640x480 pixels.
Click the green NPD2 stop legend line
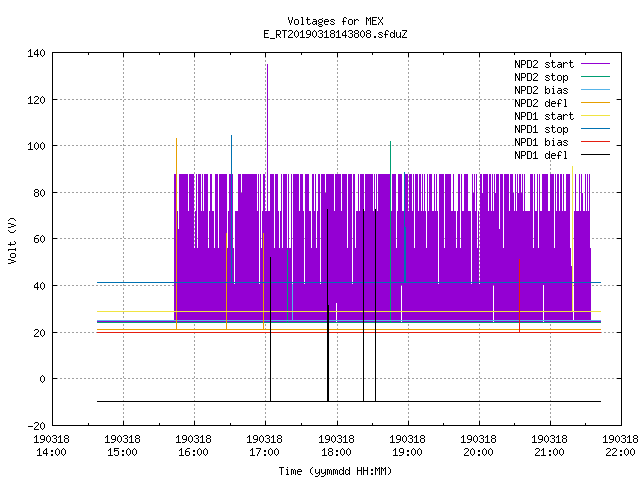click(x=596, y=76)
